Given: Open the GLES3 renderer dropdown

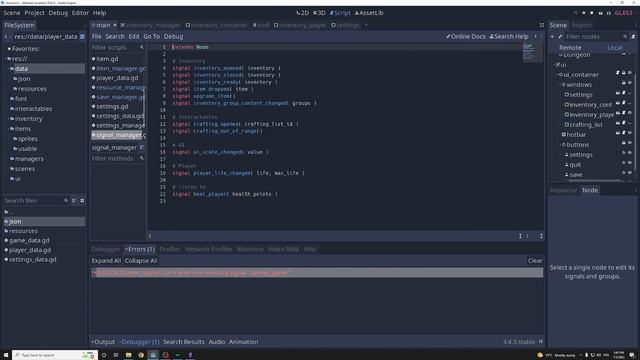Looking at the screenshot, I should coord(623,13).
